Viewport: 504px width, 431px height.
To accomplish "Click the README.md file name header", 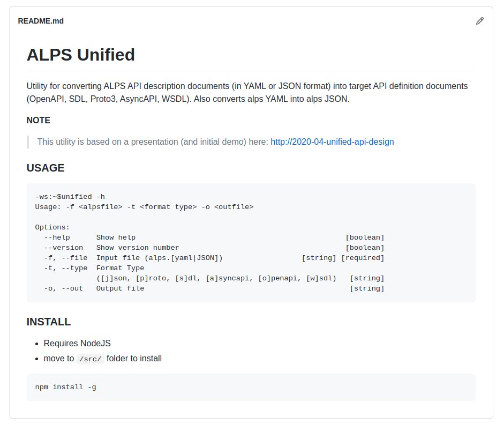I will point(41,21).
